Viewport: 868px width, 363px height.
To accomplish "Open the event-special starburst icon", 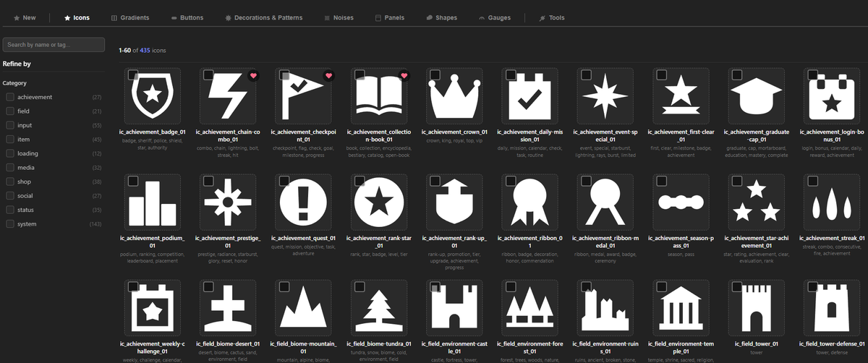I will (x=606, y=95).
